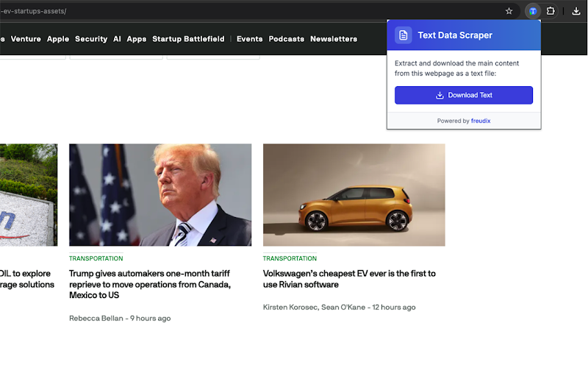Open author Kirsten Korosec's page

coord(290,308)
